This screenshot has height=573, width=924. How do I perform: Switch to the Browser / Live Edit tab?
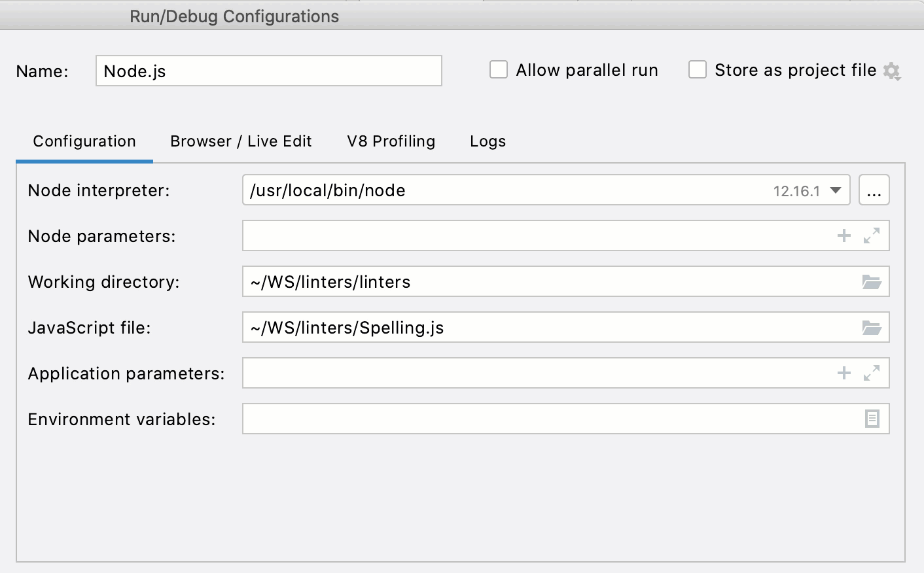coord(241,141)
